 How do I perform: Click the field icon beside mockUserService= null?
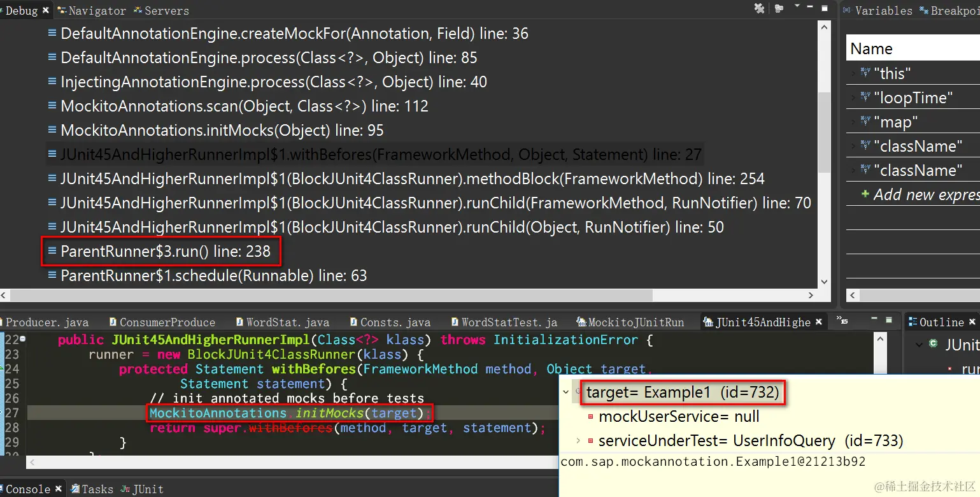point(591,417)
